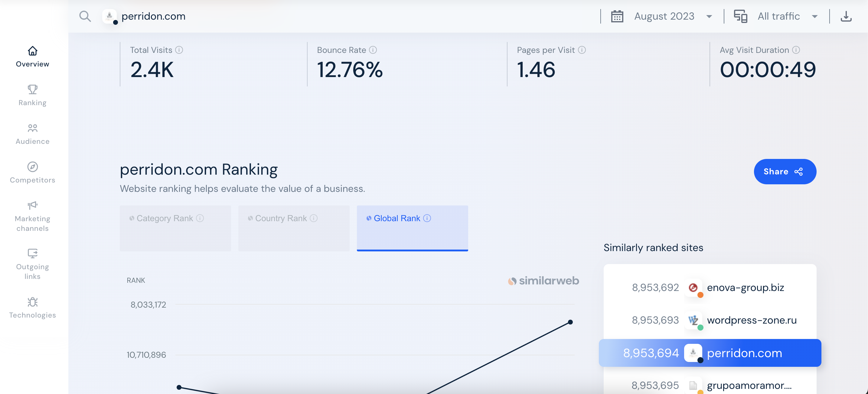Go to Outgoing links section
This screenshot has width=868, height=394.
(x=32, y=254)
